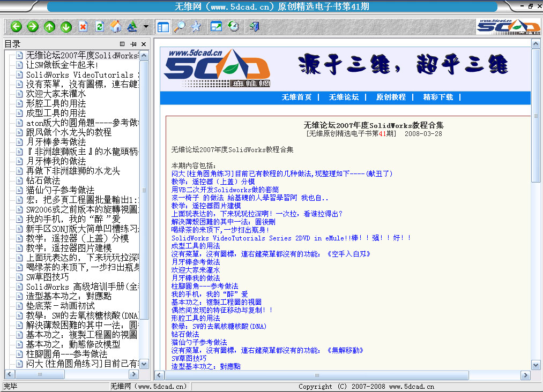Select tree item SW草图技巧 in contents
Viewport: 543px width, 392px height.
pyautogui.click(x=48, y=277)
